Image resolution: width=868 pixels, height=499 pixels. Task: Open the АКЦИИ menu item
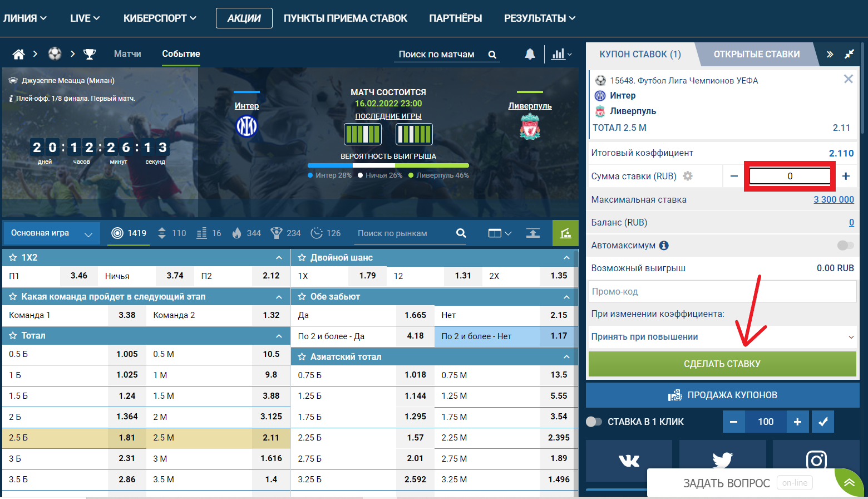coord(244,18)
